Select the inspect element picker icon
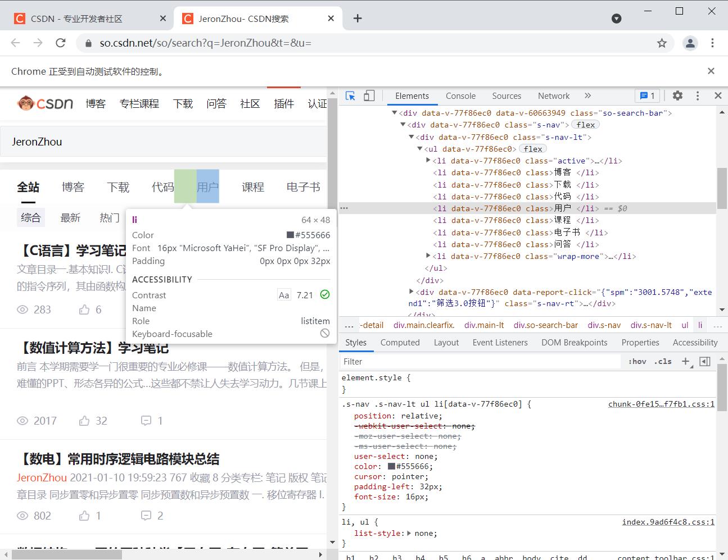The image size is (728, 560). (350, 96)
